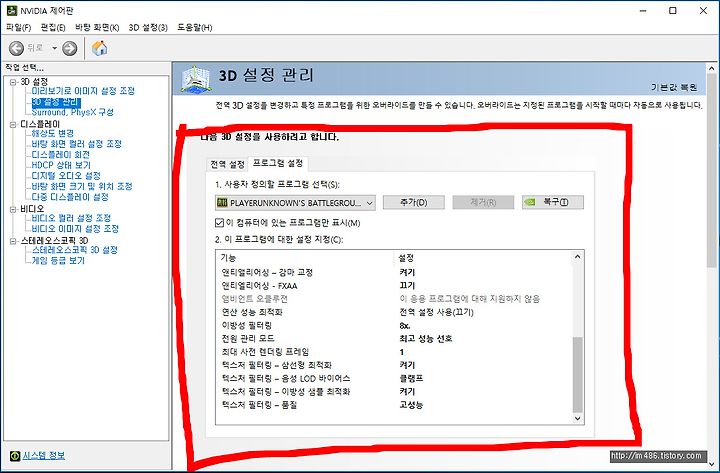Collapse the 3D 설정 tree node
Viewport: 720px width, 473px height.
click(x=13, y=82)
